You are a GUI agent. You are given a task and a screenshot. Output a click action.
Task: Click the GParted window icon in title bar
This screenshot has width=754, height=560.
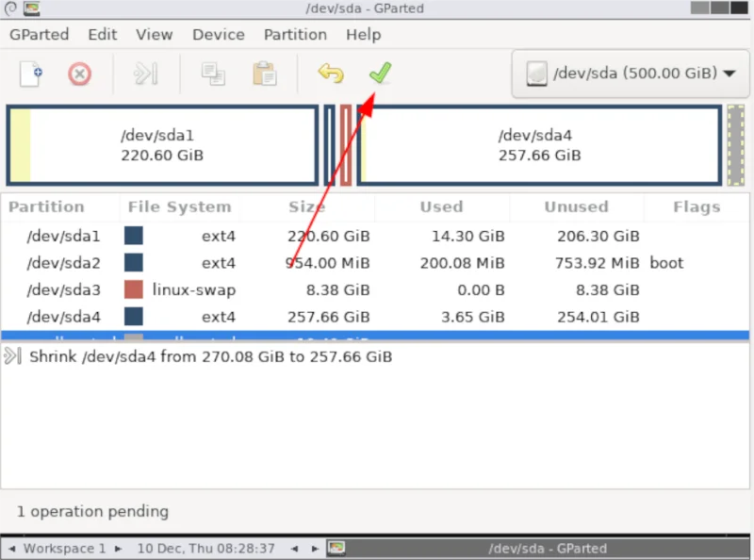tap(32, 8)
